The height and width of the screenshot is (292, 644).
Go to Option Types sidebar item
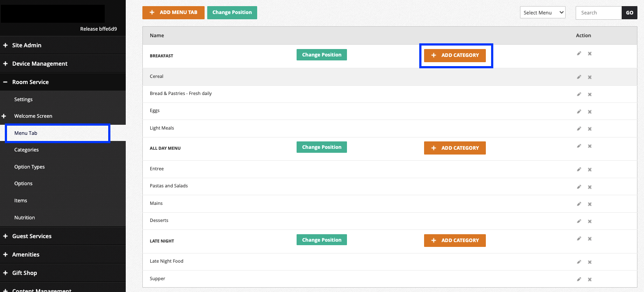pyautogui.click(x=29, y=167)
